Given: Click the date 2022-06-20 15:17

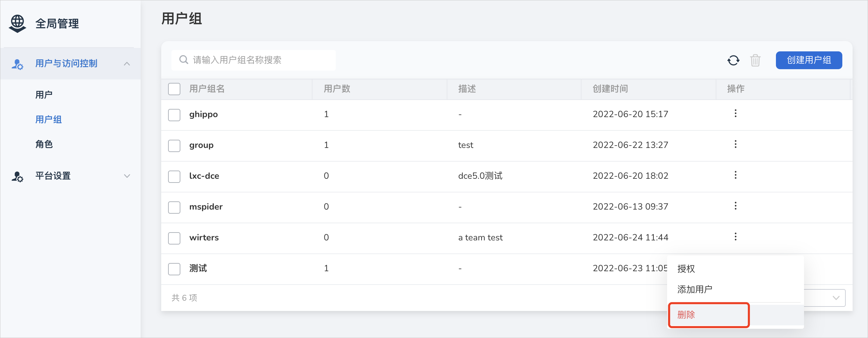Looking at the screenshot, I should click(x=630, y=114).
